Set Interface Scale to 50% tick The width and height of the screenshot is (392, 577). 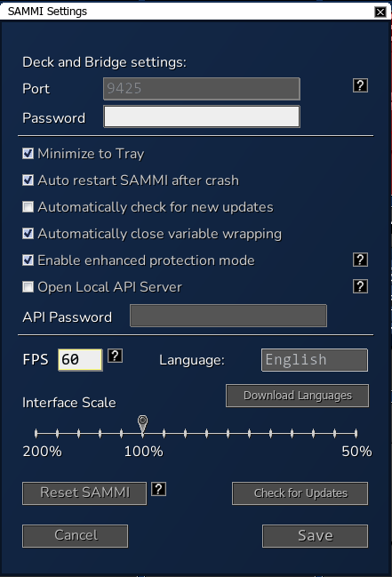coord(356,434)
